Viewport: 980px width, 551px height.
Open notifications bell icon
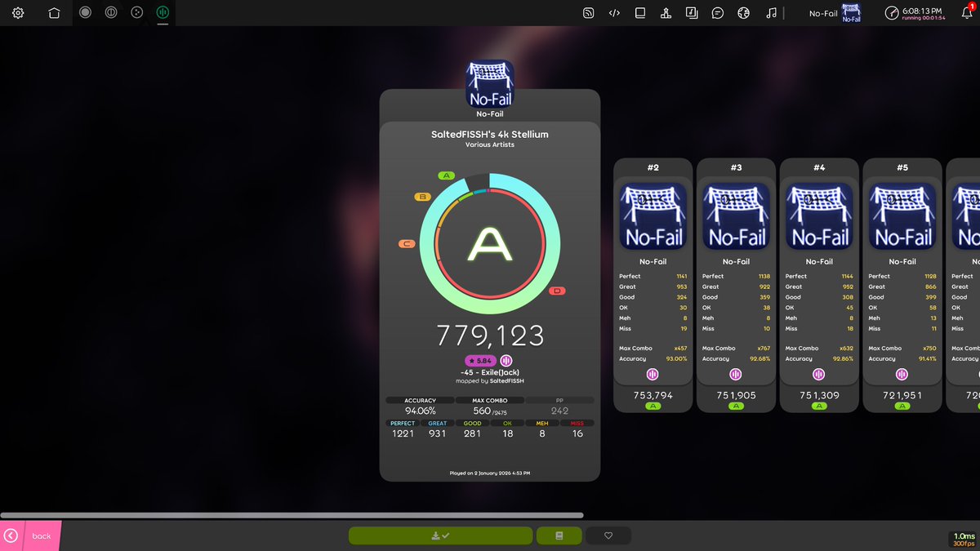[x=967, y=13]
